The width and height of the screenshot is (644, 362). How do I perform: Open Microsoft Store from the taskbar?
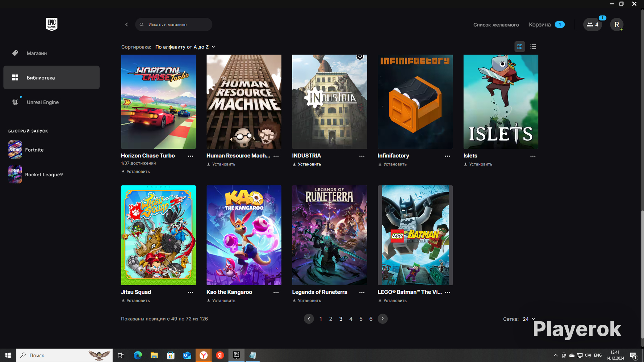tap(171, 355)
